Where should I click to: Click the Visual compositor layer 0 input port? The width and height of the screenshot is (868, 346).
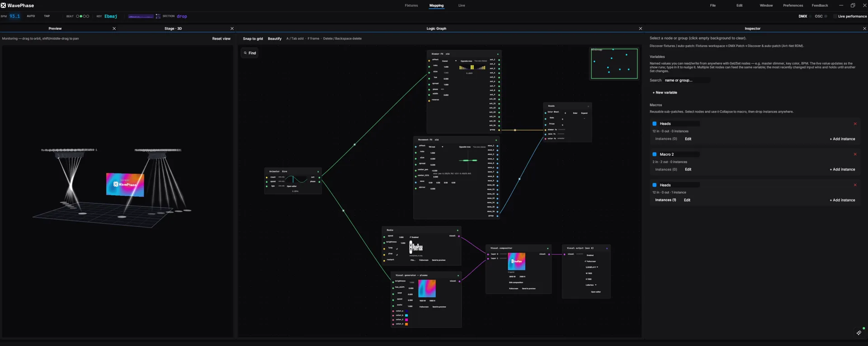[488, 254]
